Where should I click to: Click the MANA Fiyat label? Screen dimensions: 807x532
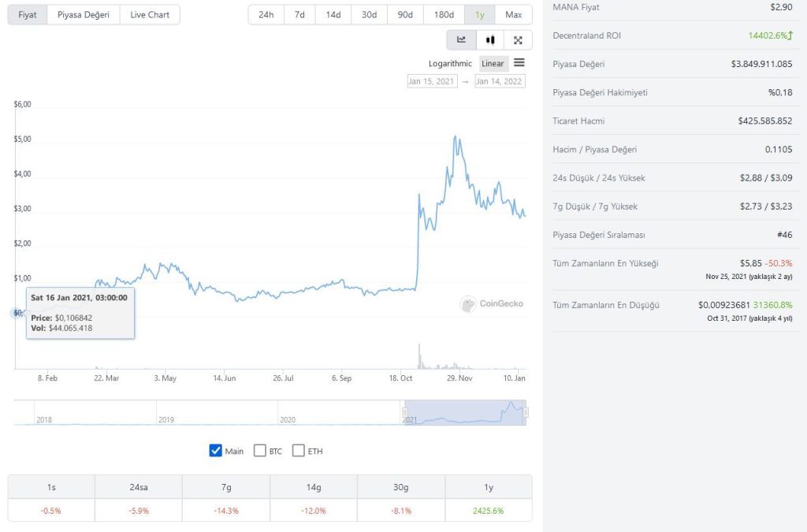click(576, 7)
